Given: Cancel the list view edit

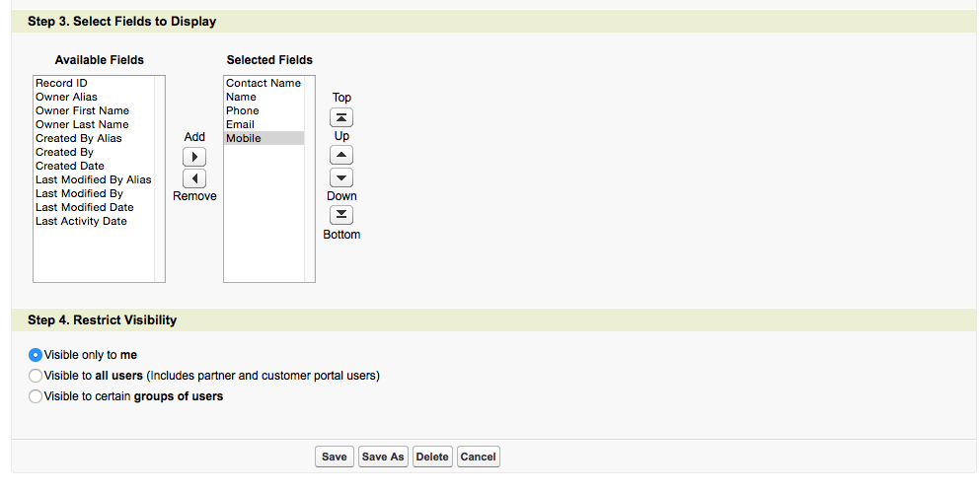Looking at the screenshot, I should pos(478,457).
